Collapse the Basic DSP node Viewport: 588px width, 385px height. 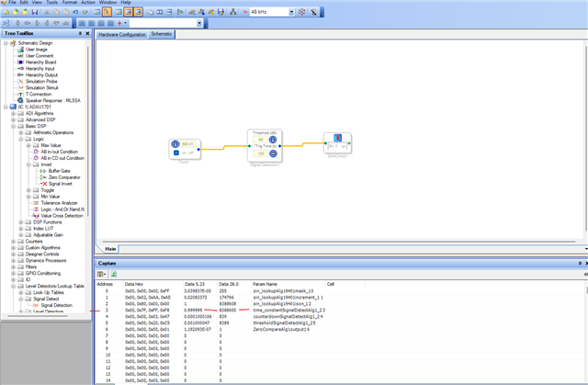coord(14,126)
